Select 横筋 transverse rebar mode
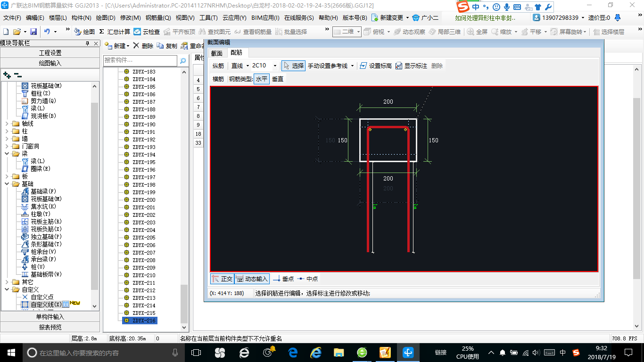Viewport: 644px width, 362px height. [218, 79]
